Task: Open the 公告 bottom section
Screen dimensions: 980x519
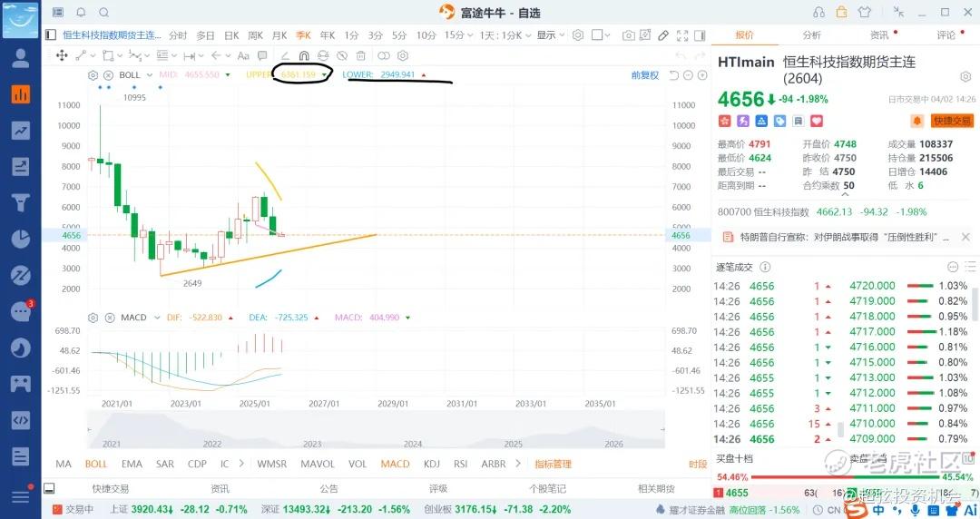Action: tap(328, 488)
